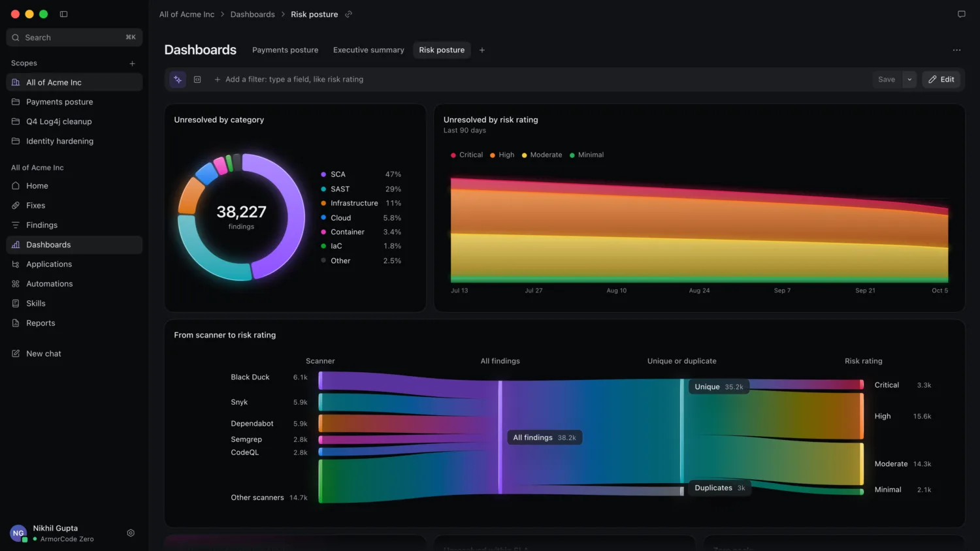The image size is (980, 551).
Task: Go to Fixes in the sidebar
Action: point(74,206)
